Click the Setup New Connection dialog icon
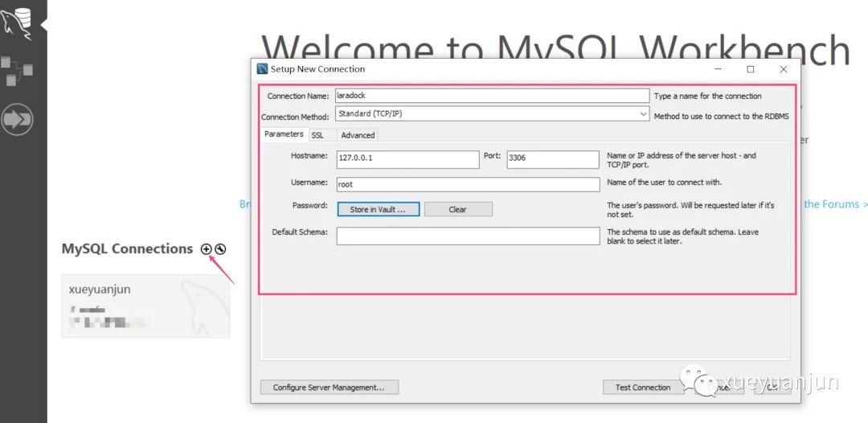The height and width of the screenshot is (423, 868). [262, 69]
